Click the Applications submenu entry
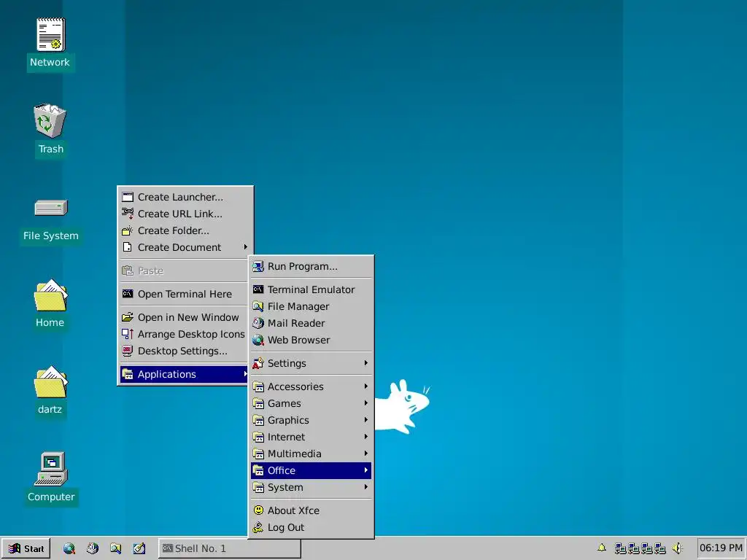 [185, 374]
